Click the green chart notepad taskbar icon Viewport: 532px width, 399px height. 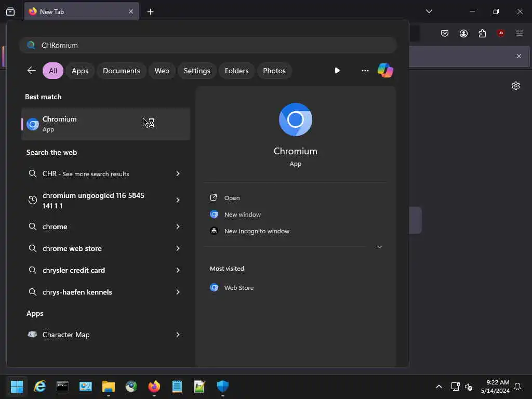pos(199,387)
